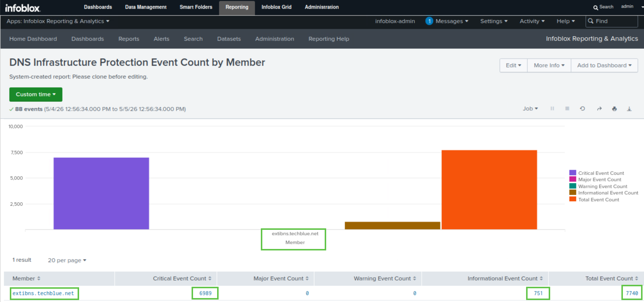Open the Infoblox Grid tab
This screenshot has height=302, width=644.
pyautogui.click(x=276, y=7)
